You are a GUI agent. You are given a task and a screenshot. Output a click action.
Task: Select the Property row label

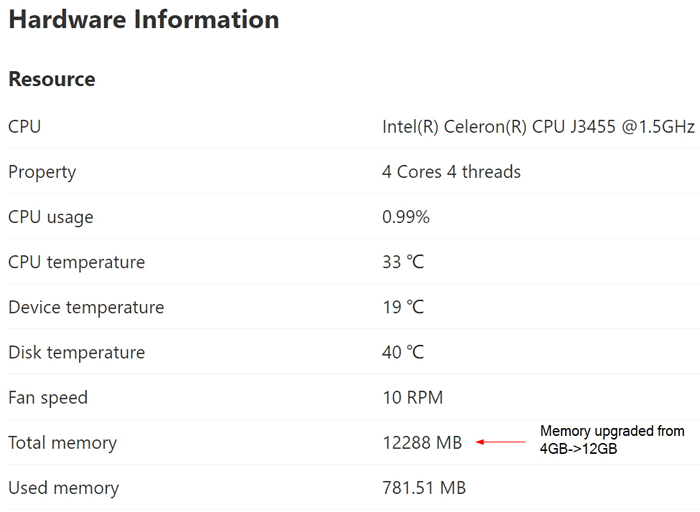pos(42,172)
